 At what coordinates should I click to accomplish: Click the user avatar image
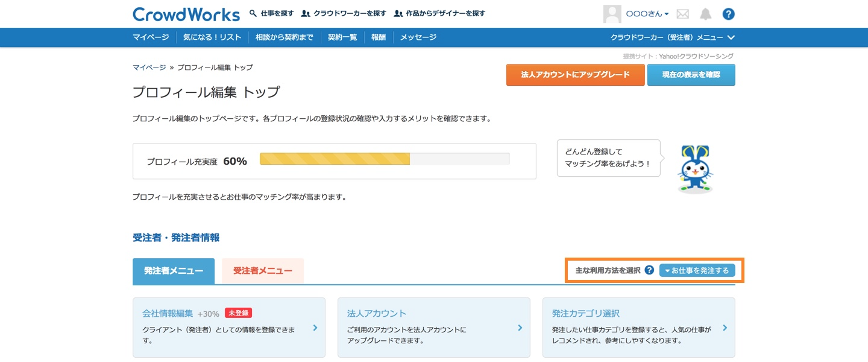(x=612, y=14)
